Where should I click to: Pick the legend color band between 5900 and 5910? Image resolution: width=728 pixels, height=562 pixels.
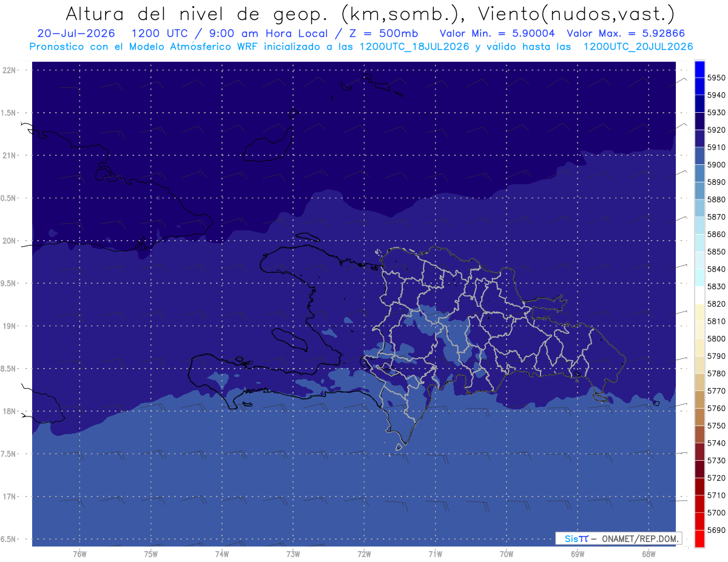tap(699, 156)
